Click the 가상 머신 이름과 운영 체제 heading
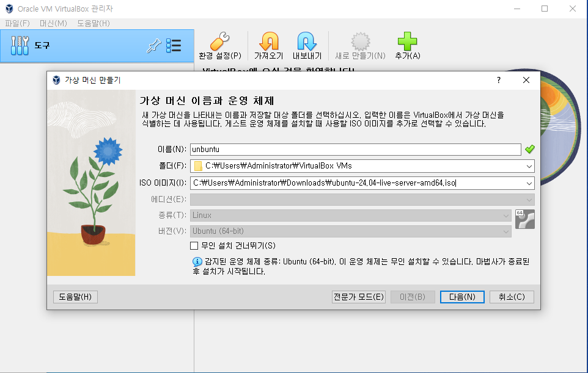 207,101
